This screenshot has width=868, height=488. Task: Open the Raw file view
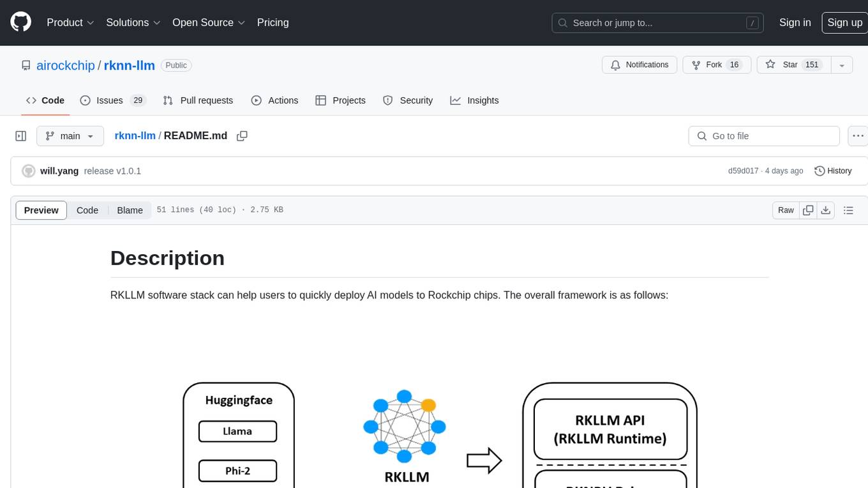pos(786,210)
